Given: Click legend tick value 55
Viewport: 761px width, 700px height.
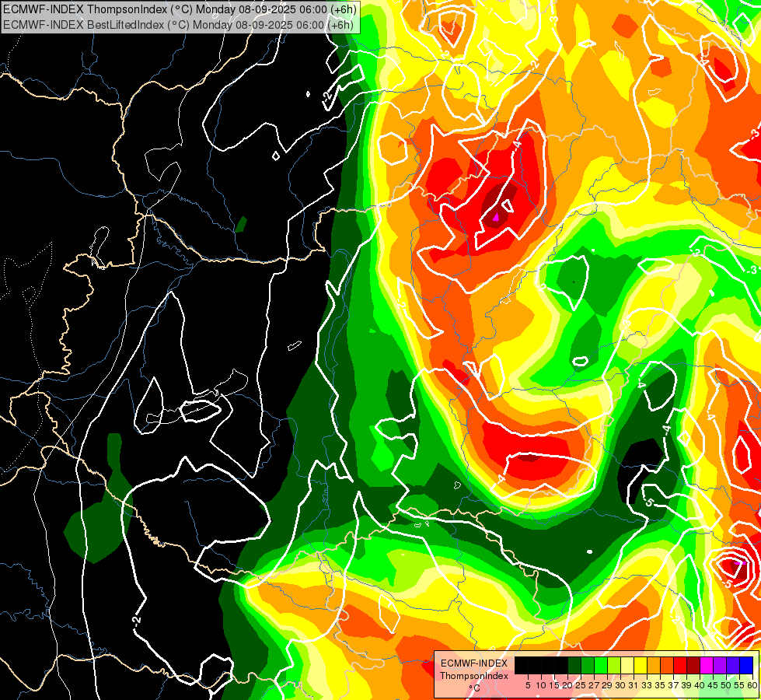Looking at the screenshot, I should [739, 685].
